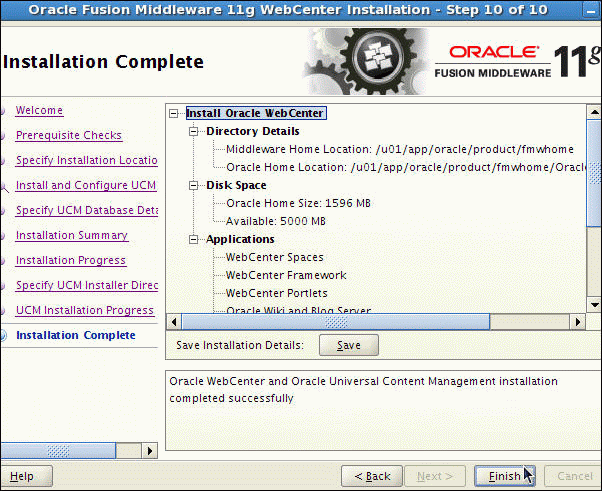The width and height of the screenshot is (602, 491).
Task: Go back with the Back button
Action: (x=372, y=476)
